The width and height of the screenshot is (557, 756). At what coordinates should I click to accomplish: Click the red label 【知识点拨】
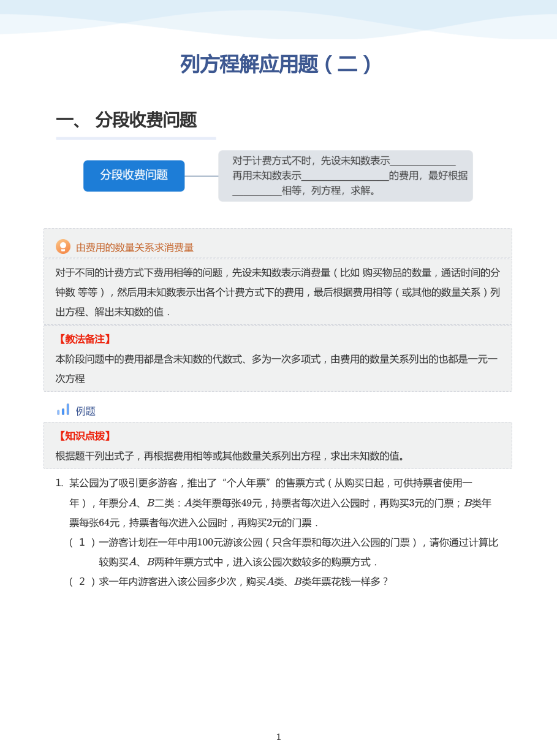point(85,437)
